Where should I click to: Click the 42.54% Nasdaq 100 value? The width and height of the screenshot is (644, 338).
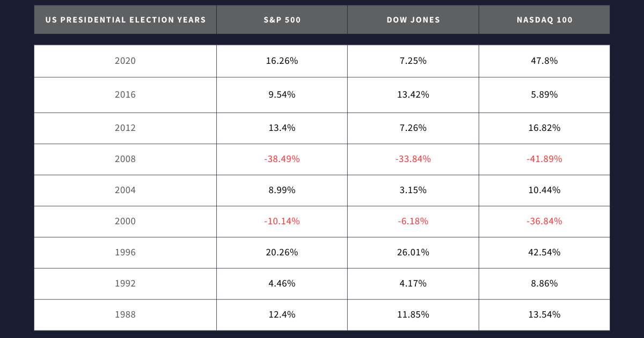[544, 253]
